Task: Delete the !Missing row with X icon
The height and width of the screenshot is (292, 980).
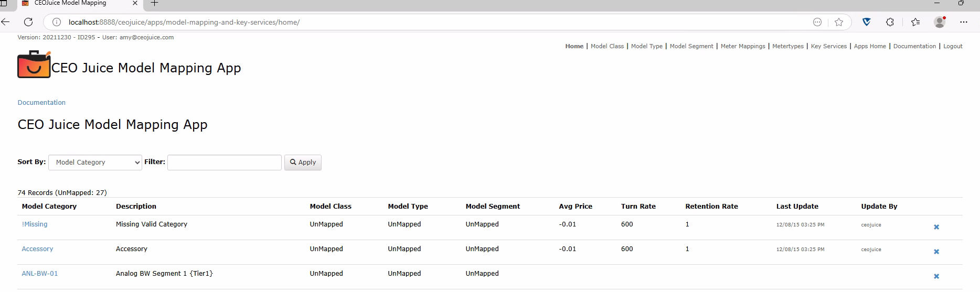Action: (936, 227)
